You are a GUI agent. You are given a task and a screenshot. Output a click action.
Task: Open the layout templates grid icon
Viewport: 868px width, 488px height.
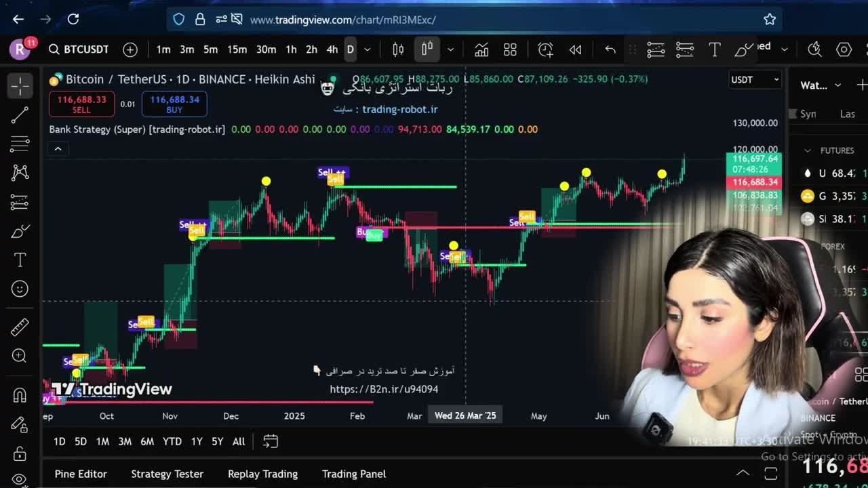[510, 49]
